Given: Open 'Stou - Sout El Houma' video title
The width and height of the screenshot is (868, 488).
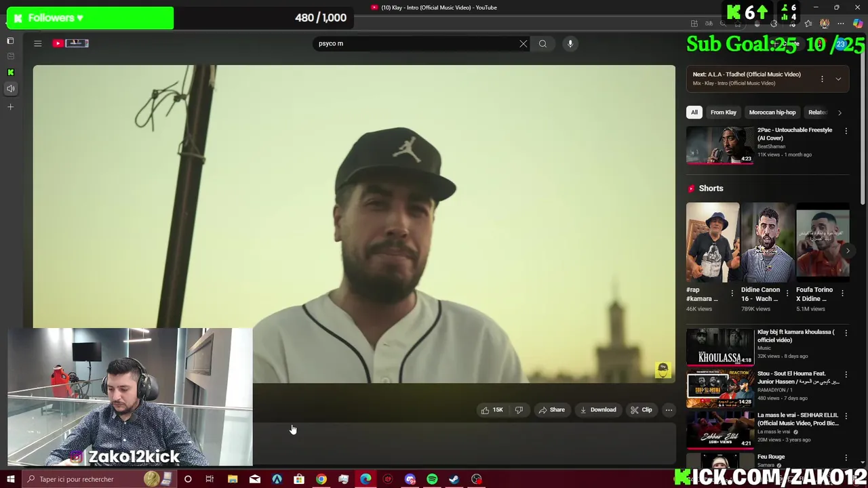Looking at the screenshot, I should [798, 378].
